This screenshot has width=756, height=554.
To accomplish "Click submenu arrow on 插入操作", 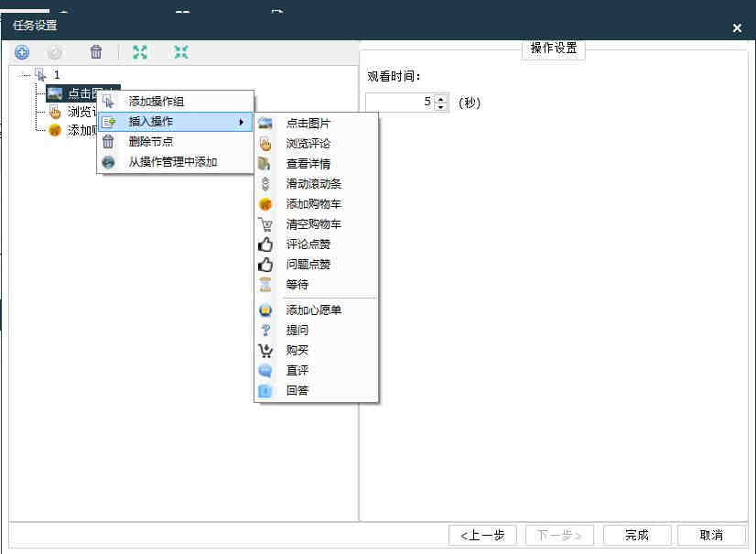I will pyautogui.click(x=242, y=122).
